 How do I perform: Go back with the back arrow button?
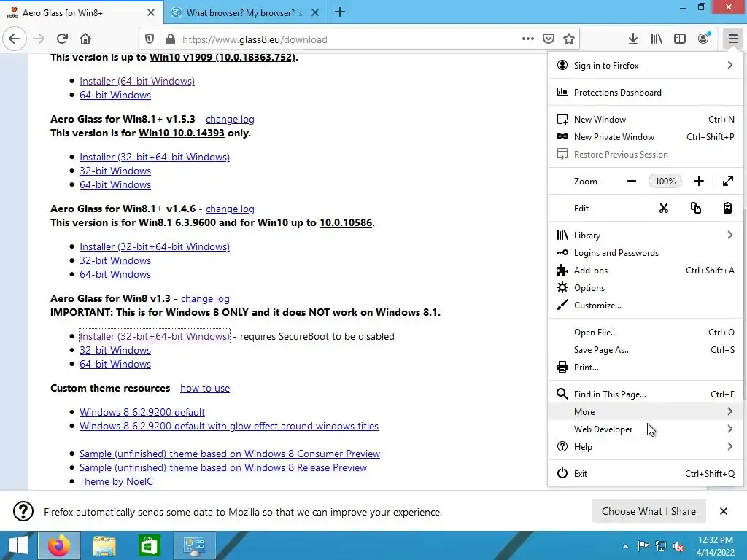click(x=15, y=39)
